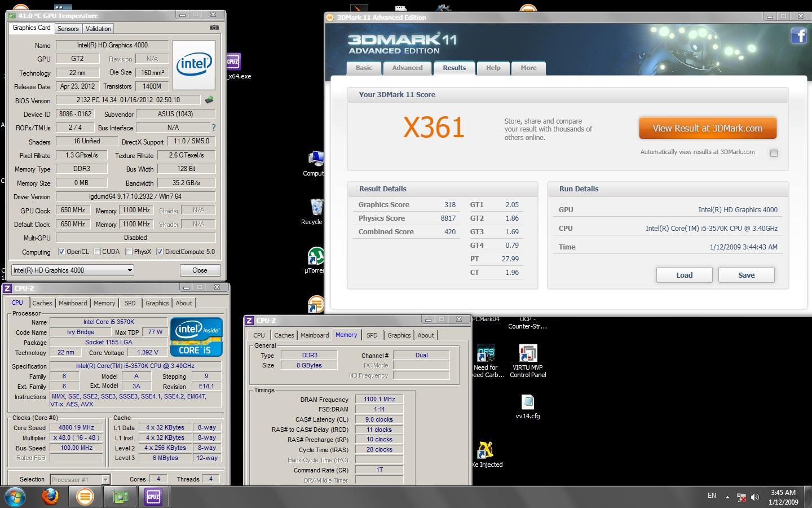Click the X361 score text
The width and height of the screenshot is (812, 508).
(434, 128)
